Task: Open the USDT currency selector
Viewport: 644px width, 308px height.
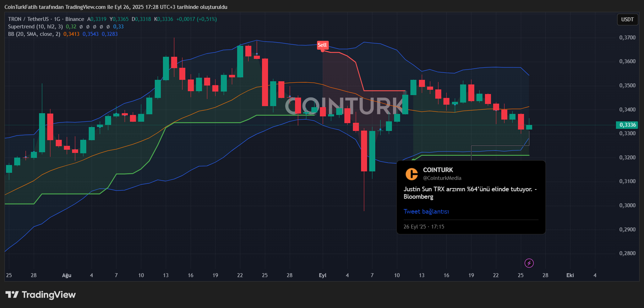Action: [627, 20]
